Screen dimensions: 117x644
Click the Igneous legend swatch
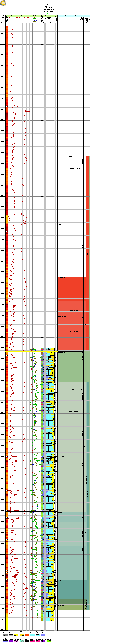(32, 641)
